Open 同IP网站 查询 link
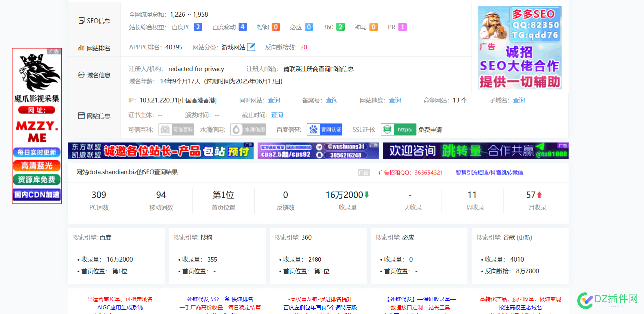This screenshot has width=644, height=314. pyautogui.click(x=274, y=100)
